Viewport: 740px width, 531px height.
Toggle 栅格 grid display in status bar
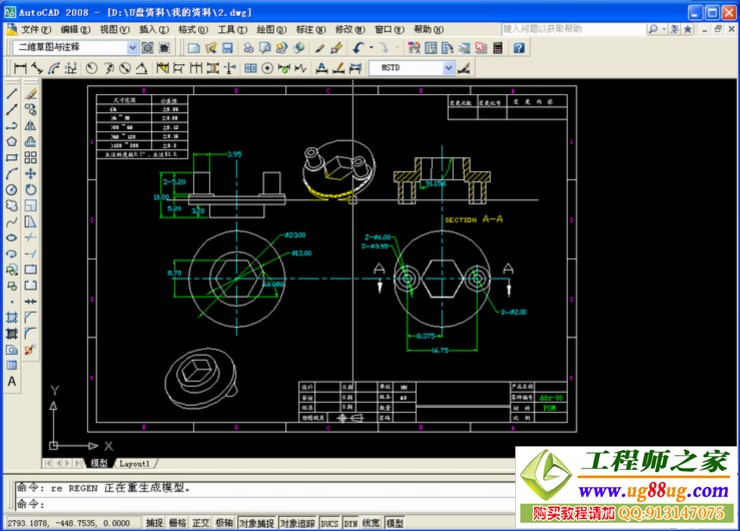[x=177, y=523]
